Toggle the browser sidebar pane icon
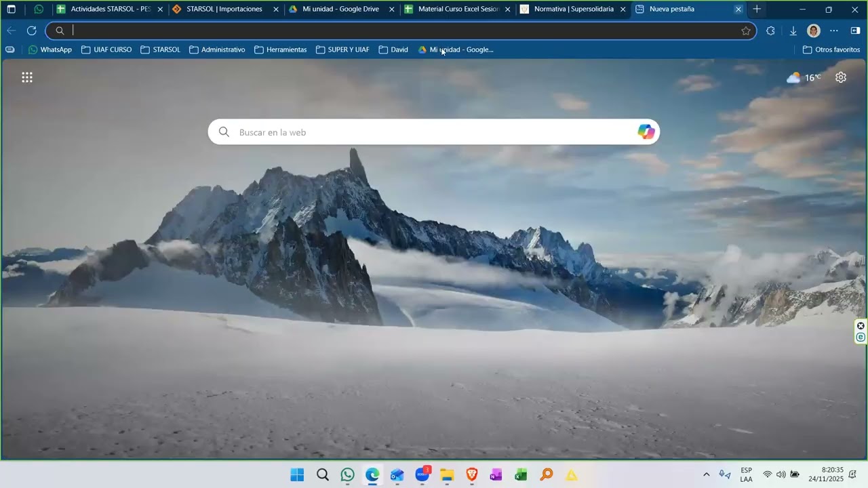 click(x=855, y=30)
